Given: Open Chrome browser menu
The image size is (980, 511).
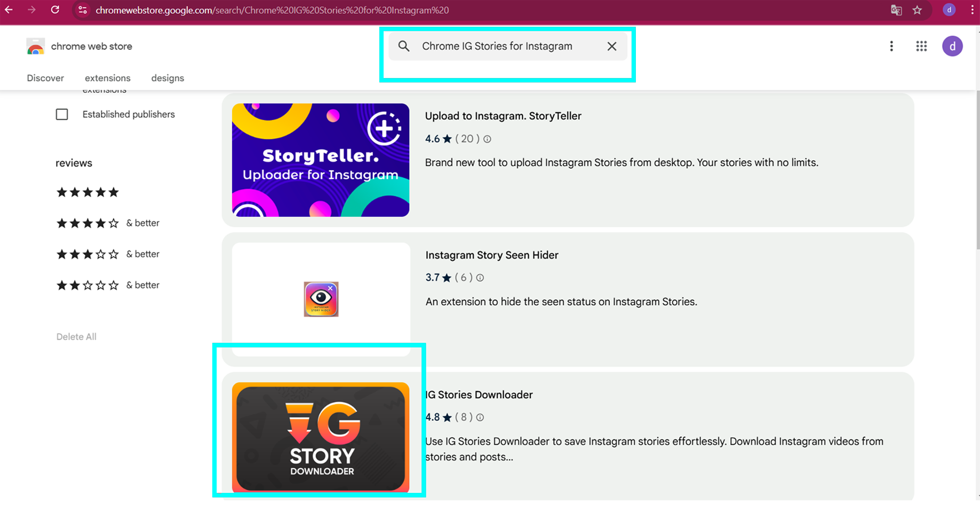Looking at the screenshot, I should point(972,10).
